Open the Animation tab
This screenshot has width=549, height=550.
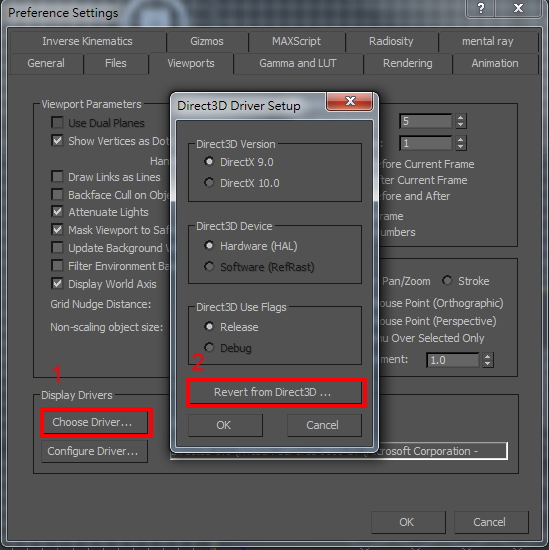point(495,63)
